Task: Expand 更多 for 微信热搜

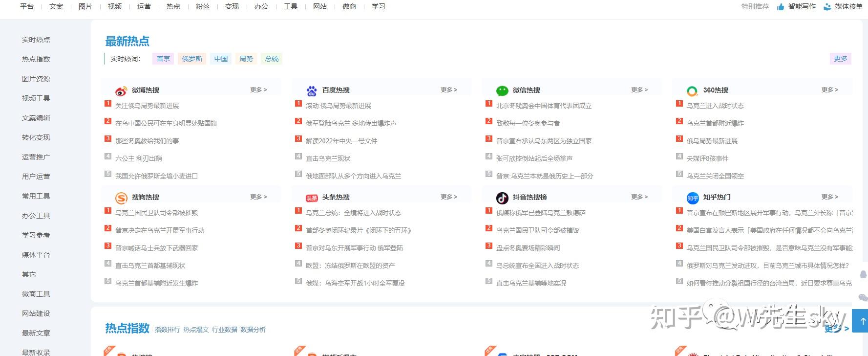Action: pyautogui.click(x=639, y=90)
